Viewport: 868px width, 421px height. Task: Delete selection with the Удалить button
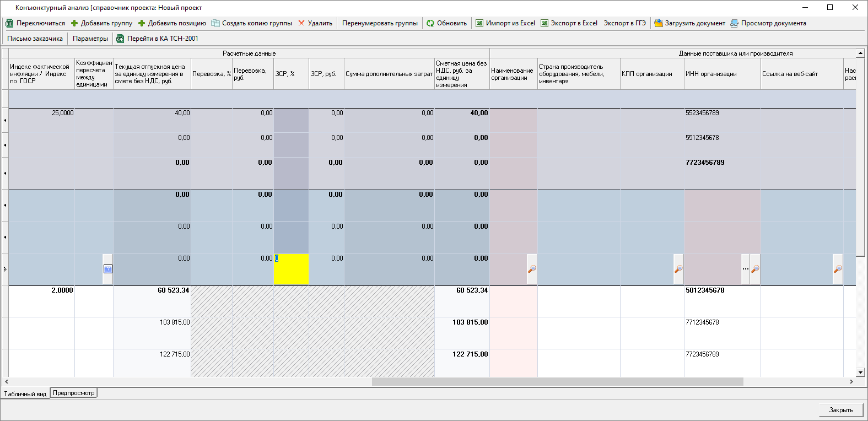(315, 23)
